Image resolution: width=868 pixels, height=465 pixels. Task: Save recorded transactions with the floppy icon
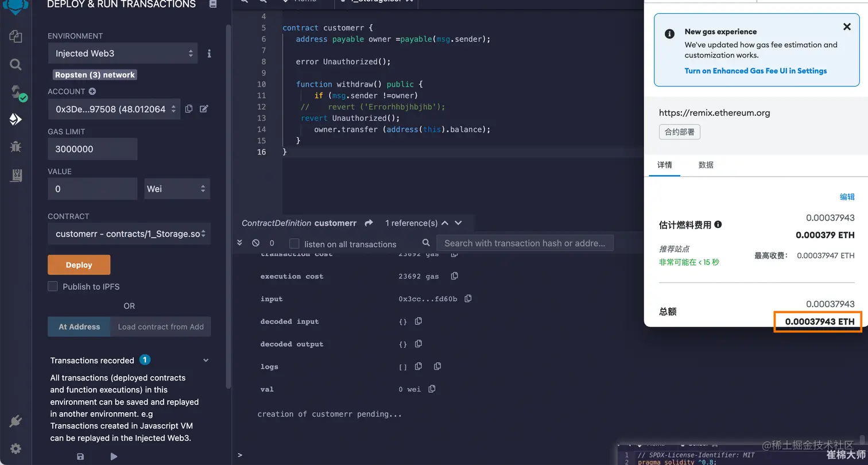click(80, 456)
